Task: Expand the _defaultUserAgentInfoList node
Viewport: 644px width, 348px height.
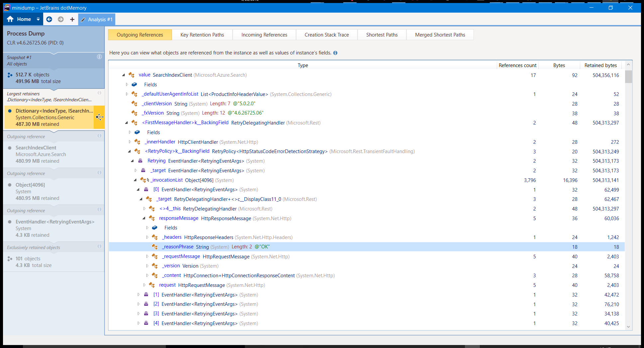Action: pyautogui.click(x=127, y=94)
